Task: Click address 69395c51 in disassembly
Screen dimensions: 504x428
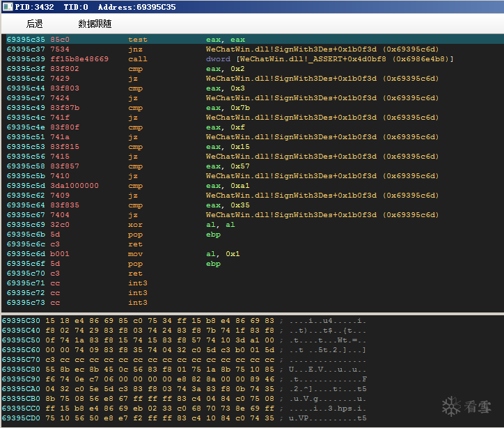Action: [x=26, y=137]
